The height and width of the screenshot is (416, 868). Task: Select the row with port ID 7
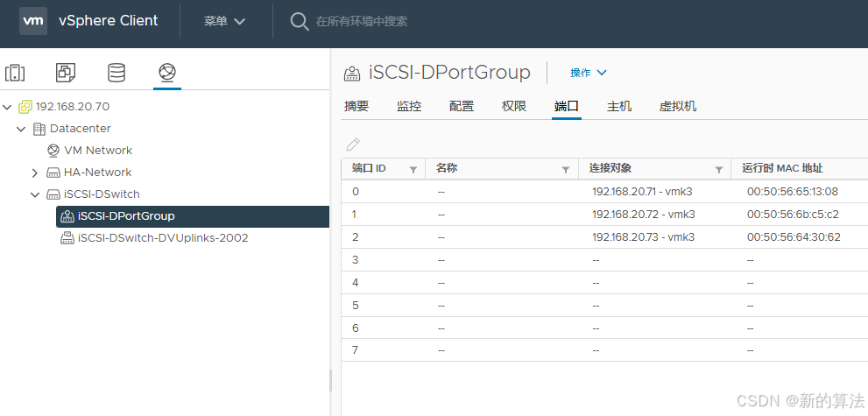point(604,350)
